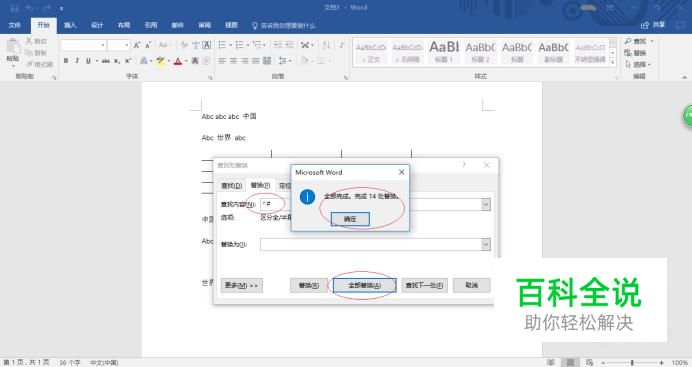The height and width of the screenshot is (367, 692).
Task: Click the multilevel list icon
Action: [257, 45]
